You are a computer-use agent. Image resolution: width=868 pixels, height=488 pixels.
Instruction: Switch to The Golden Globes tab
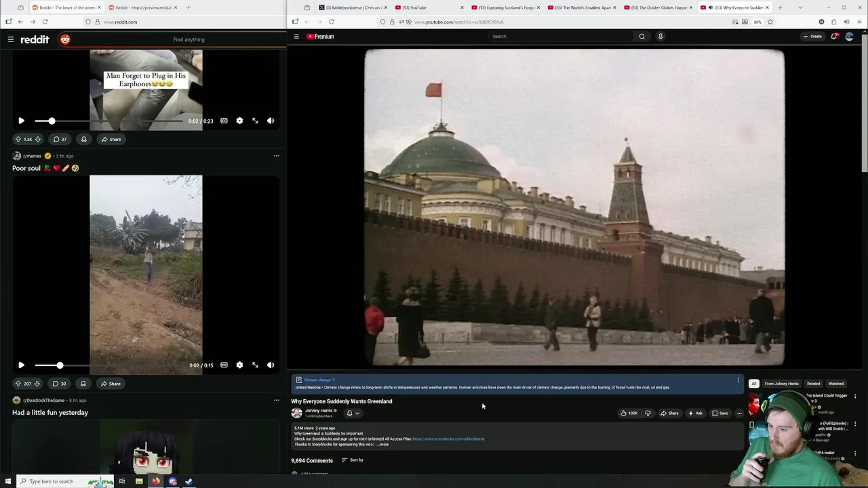[x=658, y=7]
